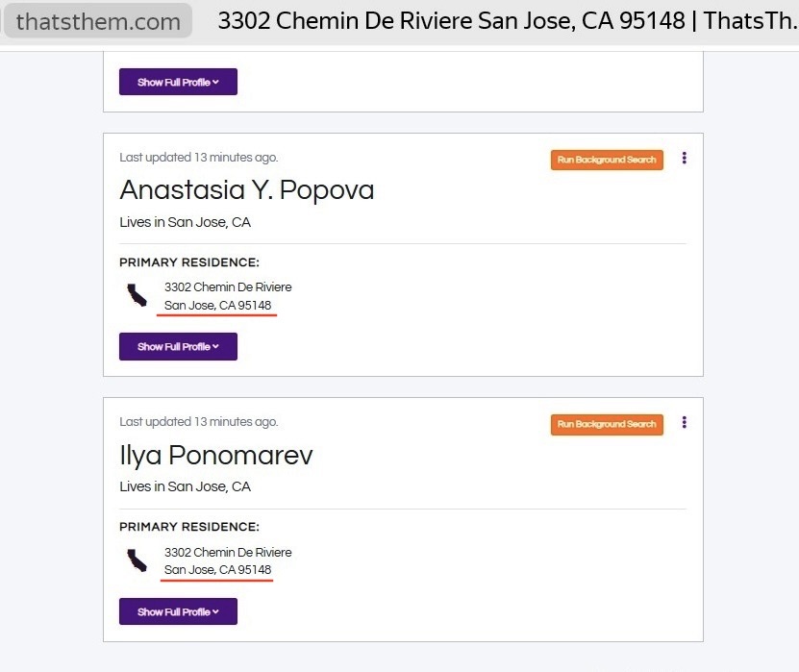The width and height of the screenshot is (799, 672).
Task: Select the 3302 Chemin De Riviere page title tab
Action: 507,21
